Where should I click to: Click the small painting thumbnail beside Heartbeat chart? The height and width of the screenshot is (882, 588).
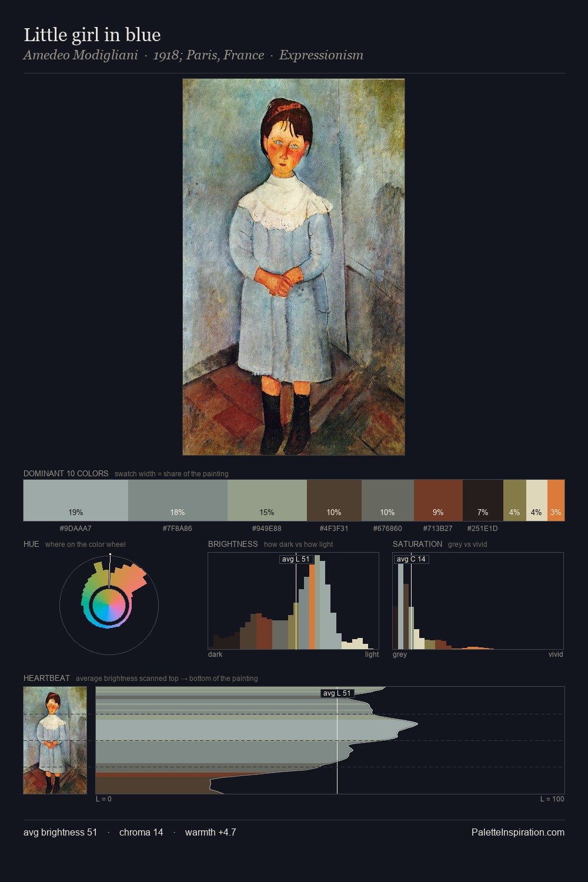coord(55,740)
